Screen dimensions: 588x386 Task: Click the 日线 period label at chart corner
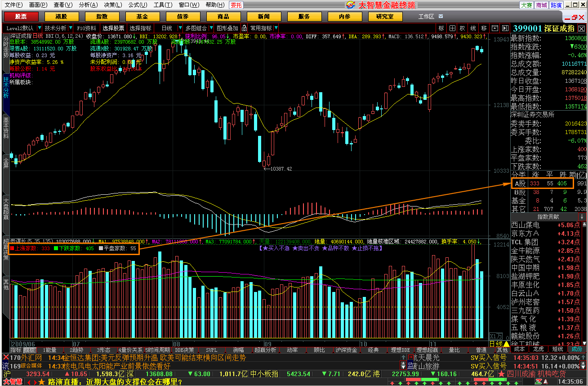495,344
